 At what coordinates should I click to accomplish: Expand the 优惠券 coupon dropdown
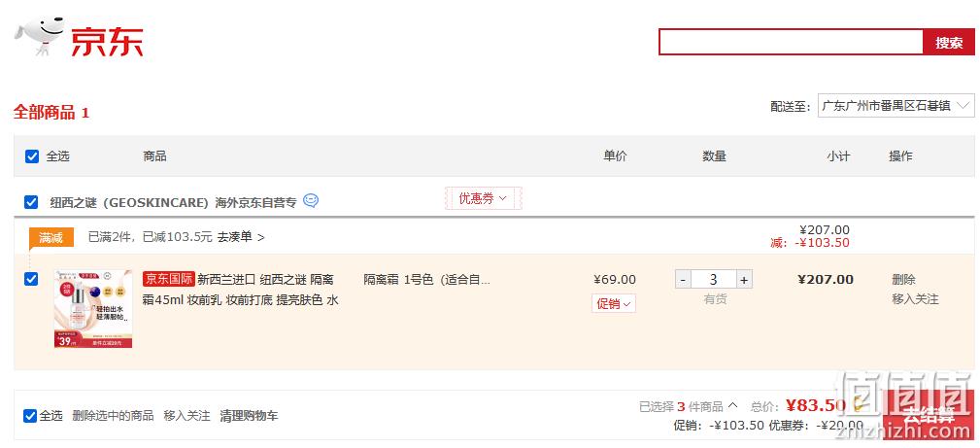click(x=483, y=198)
